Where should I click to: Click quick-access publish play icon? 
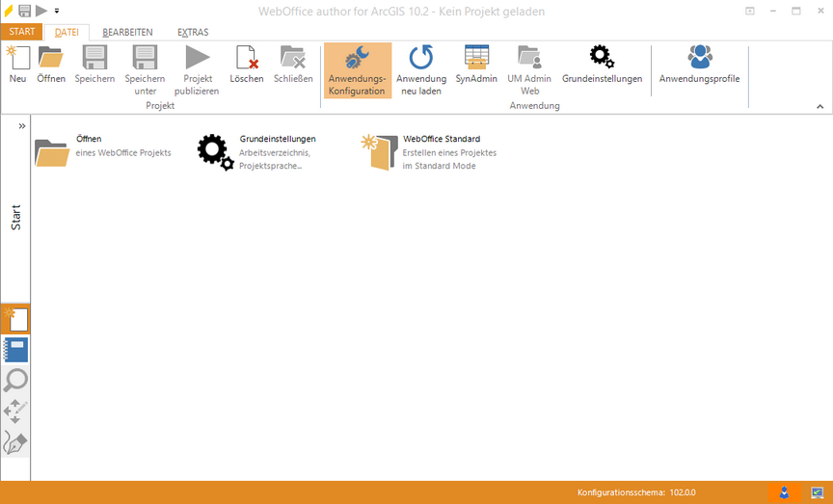41,10
